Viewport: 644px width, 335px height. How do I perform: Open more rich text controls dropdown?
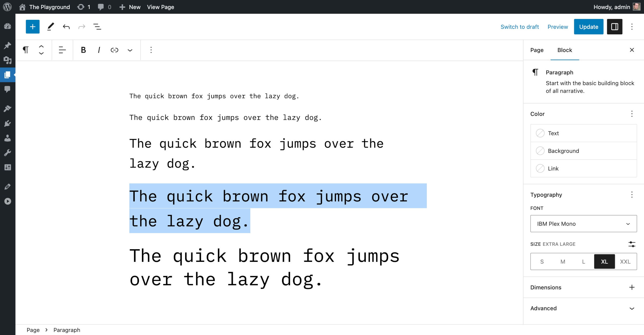pyautogui.click(x=130, y=50)
